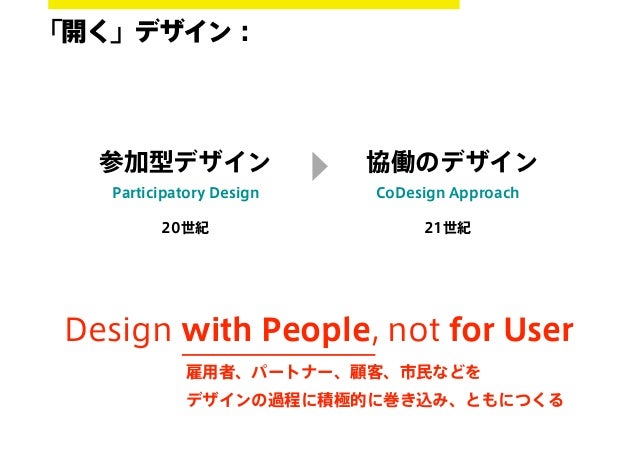Click the red underline below with People
The image size is (638, 452).
coord(278,355)
